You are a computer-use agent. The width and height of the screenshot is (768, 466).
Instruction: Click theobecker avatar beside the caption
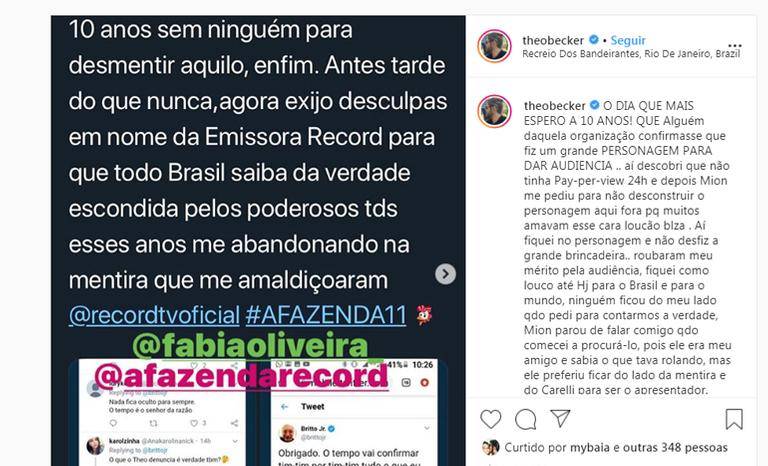click(x=494, y=111)
